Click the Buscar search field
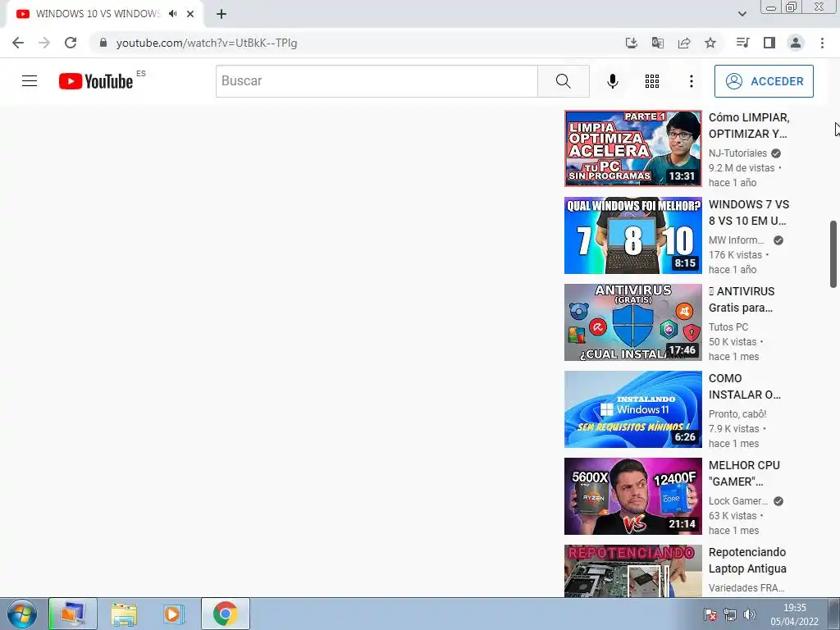Viewport: 840px width, 630px height. 377,81
